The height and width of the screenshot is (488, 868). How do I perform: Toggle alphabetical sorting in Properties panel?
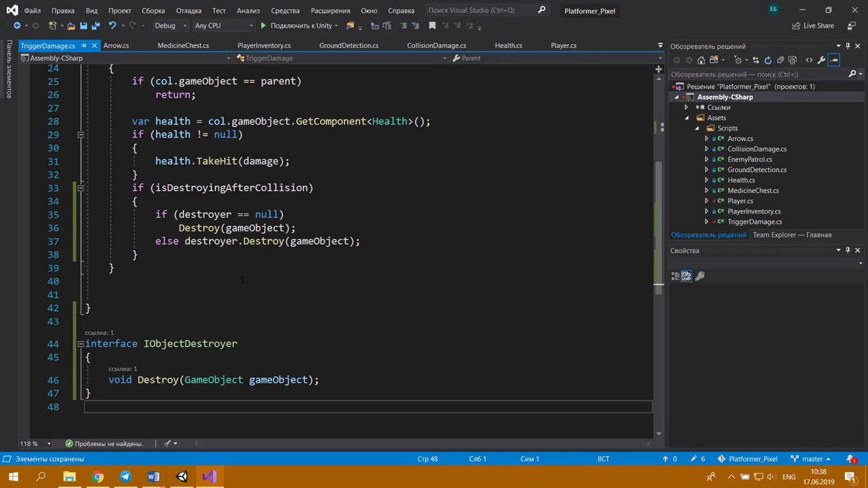(686, 276)
